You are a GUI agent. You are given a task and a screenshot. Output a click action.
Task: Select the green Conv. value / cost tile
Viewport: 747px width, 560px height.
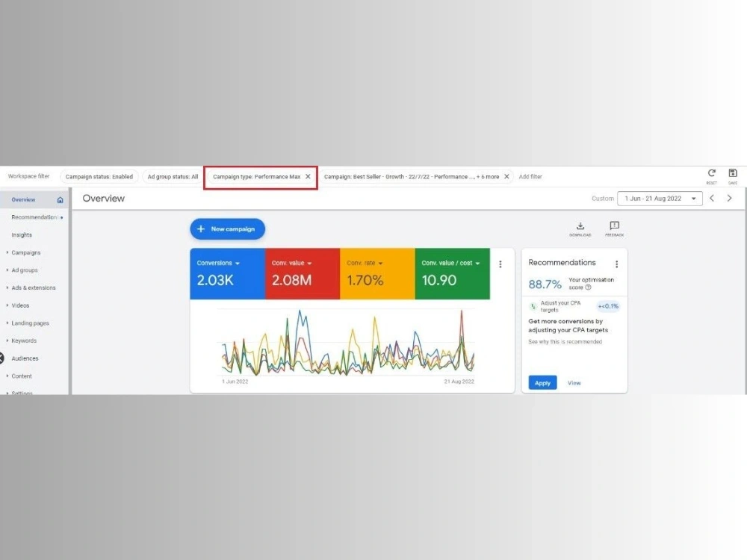[x=452, y=274]
